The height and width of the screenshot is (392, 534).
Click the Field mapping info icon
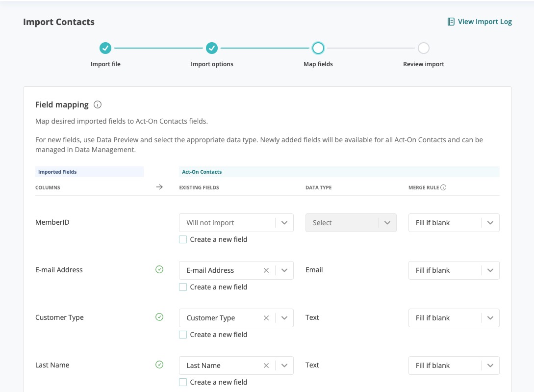click(98, 105)
